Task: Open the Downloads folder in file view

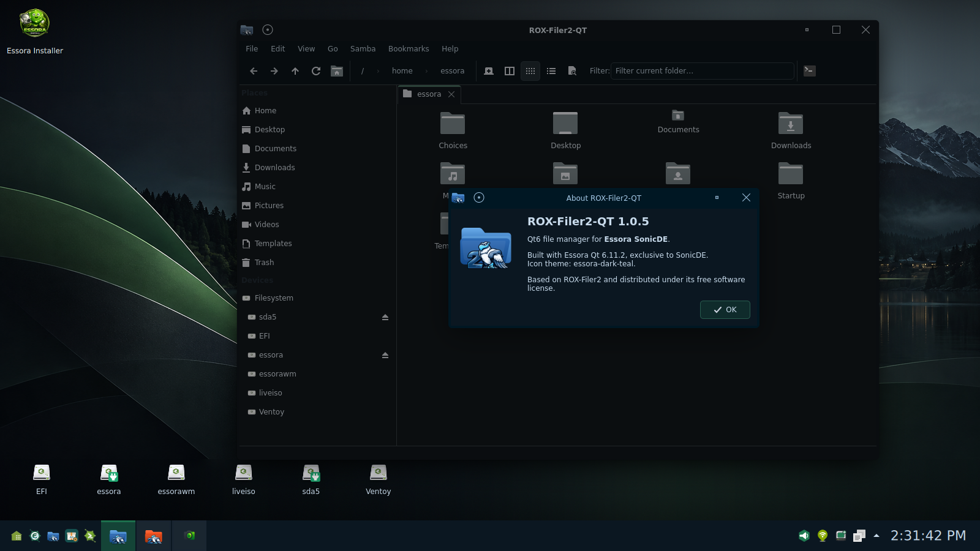Action: (791, 130)
